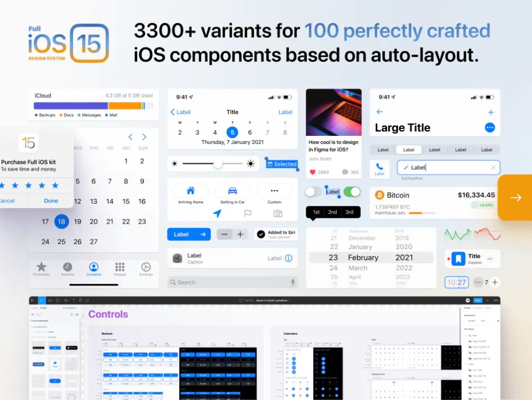Tap the blue plus icon above Large Title
This screenshot has height=400, width=532.
click(491, 112)
